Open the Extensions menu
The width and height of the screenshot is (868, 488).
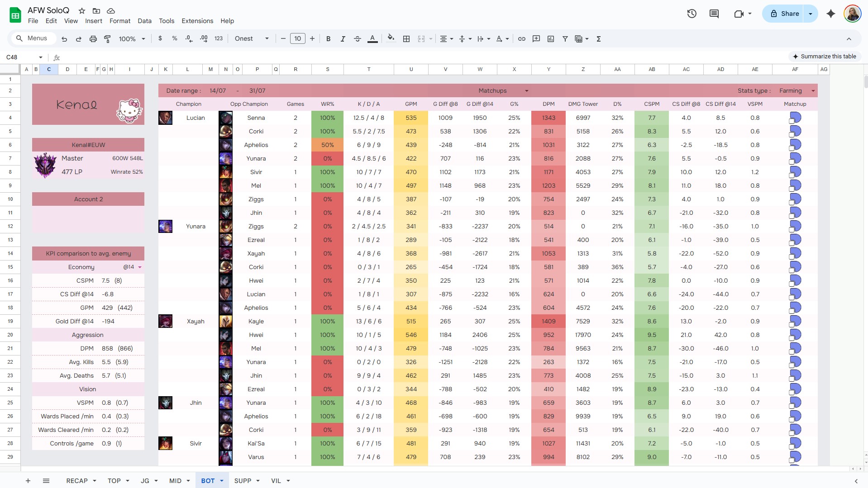tap(197, 21)
